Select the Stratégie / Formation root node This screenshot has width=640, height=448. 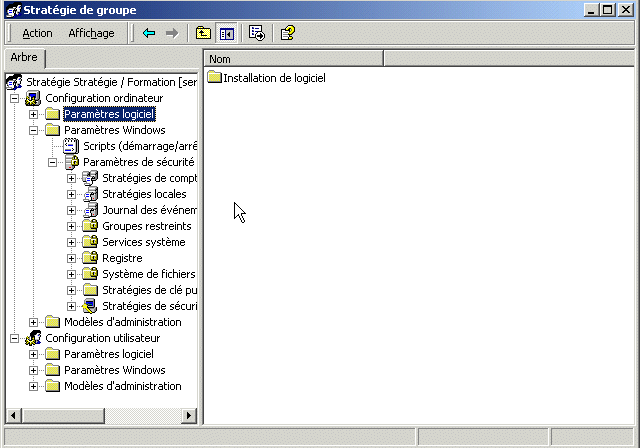[x=111, y=82]
